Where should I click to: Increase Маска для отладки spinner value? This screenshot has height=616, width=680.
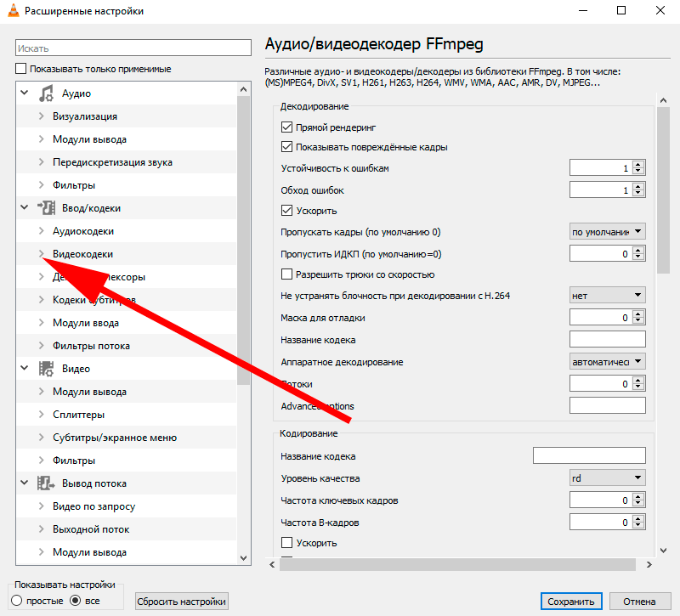[638, 314]
